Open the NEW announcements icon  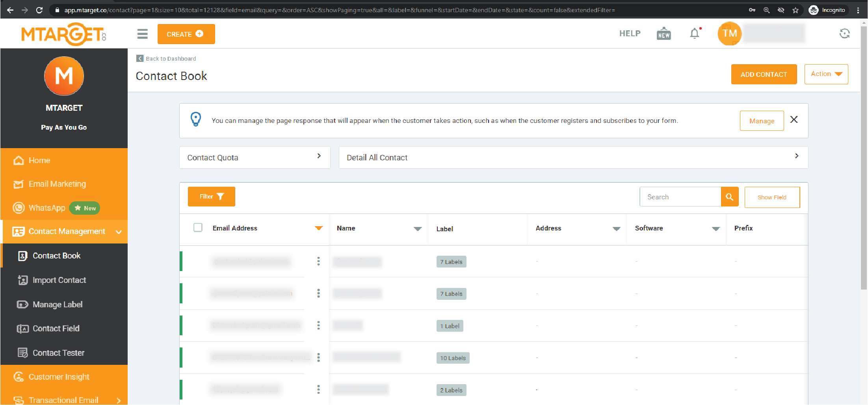click(664, 34)
